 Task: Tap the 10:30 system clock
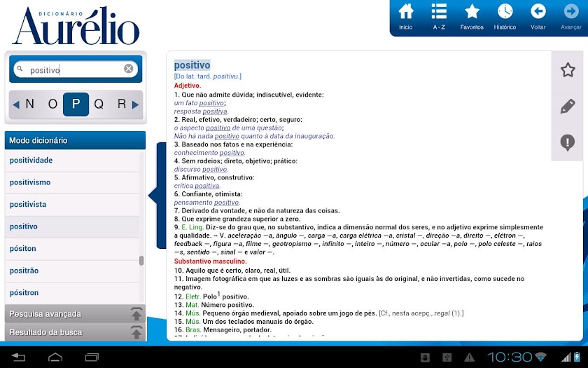tap(510, 357)
